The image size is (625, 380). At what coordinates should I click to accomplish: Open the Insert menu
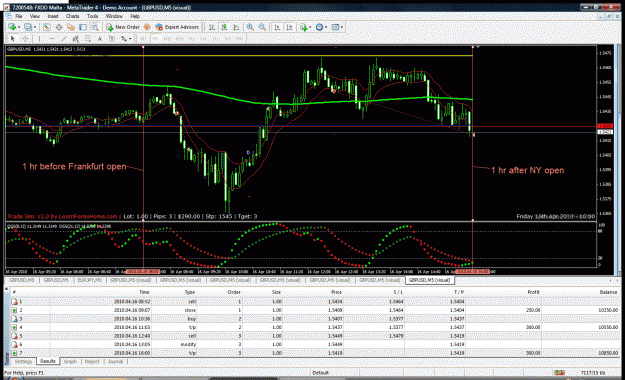point(53,16)
